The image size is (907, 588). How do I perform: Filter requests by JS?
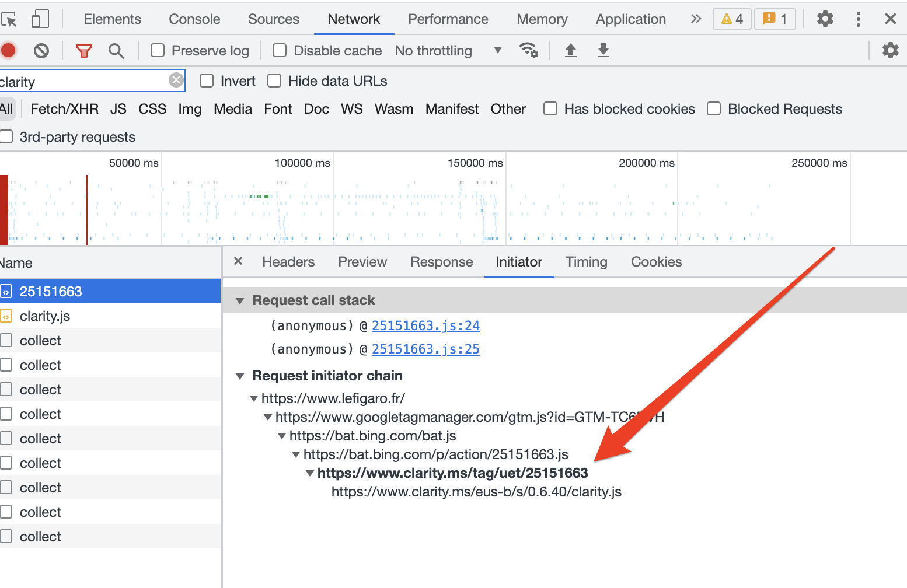coord(118,109)
